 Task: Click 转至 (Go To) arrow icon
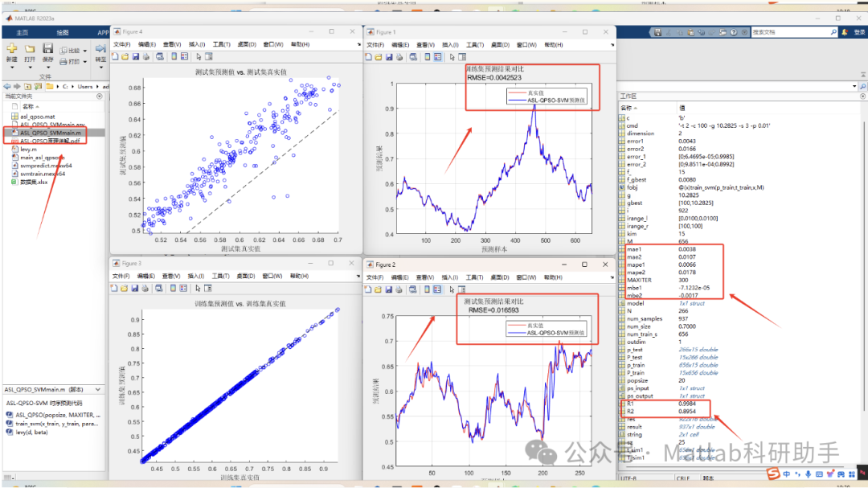pyautogui.click(x=100, y=49)
